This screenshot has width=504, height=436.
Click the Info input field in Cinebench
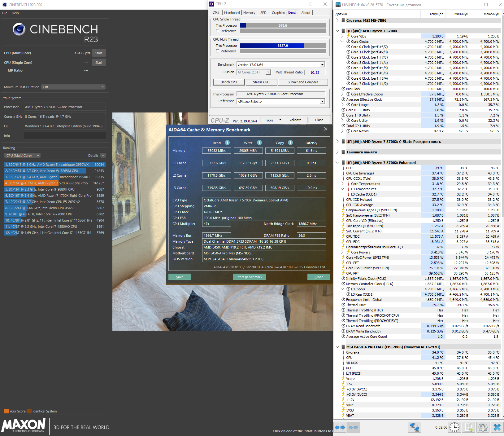pyautogui.click(x=65, y=136)
